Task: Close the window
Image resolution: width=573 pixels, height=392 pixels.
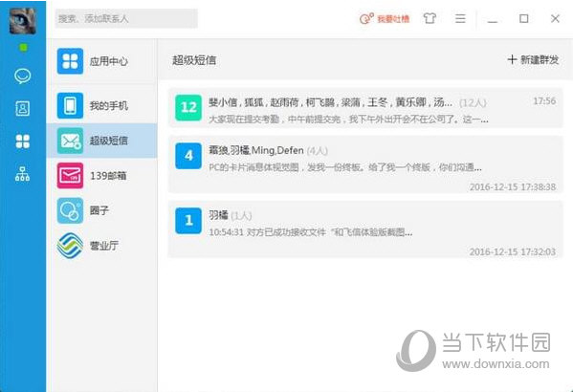Action: click(555, 18)
